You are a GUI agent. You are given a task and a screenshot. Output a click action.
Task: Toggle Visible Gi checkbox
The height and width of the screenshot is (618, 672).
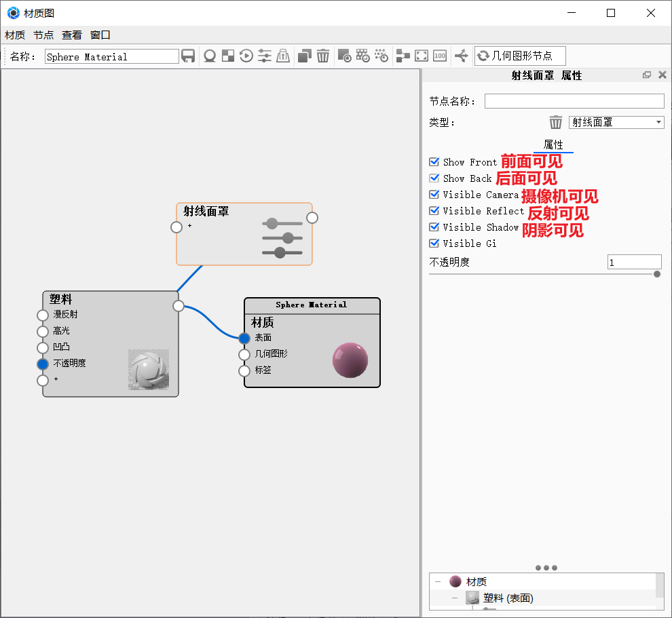coord(434,244)
